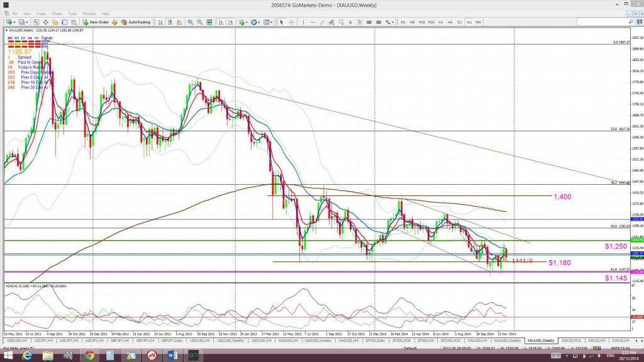This screenshot has width=644, height=362.
Task: Switch to the GBPJPY,Daily chart tab
Action: [x=171, y=341]
